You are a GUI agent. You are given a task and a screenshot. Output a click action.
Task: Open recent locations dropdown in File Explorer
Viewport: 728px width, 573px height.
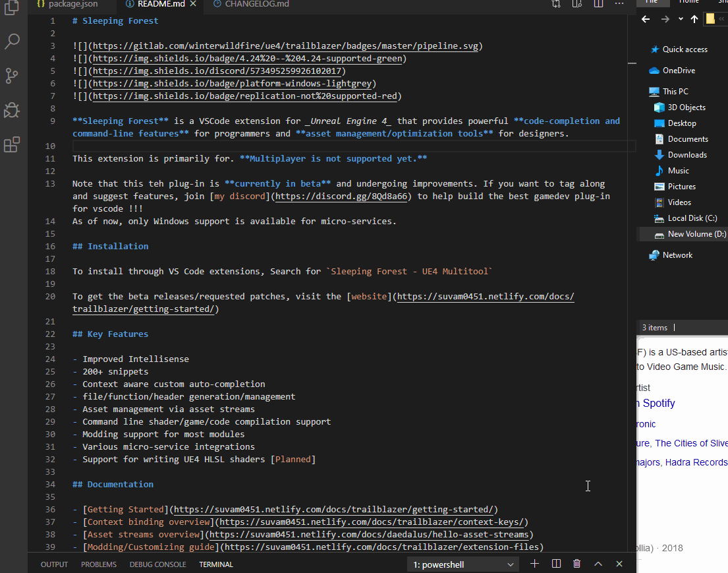[x=681, y=19]
